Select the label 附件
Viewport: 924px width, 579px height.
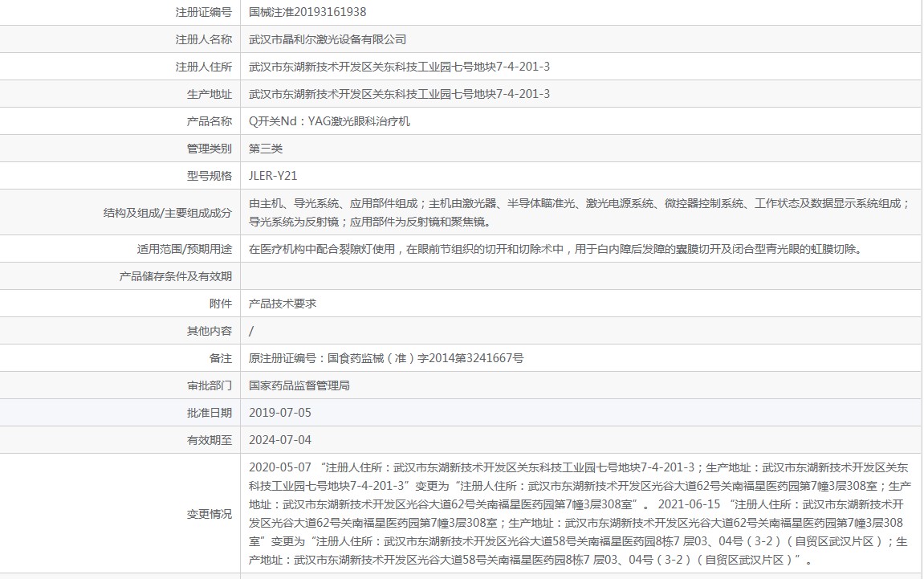pos(221,304)
